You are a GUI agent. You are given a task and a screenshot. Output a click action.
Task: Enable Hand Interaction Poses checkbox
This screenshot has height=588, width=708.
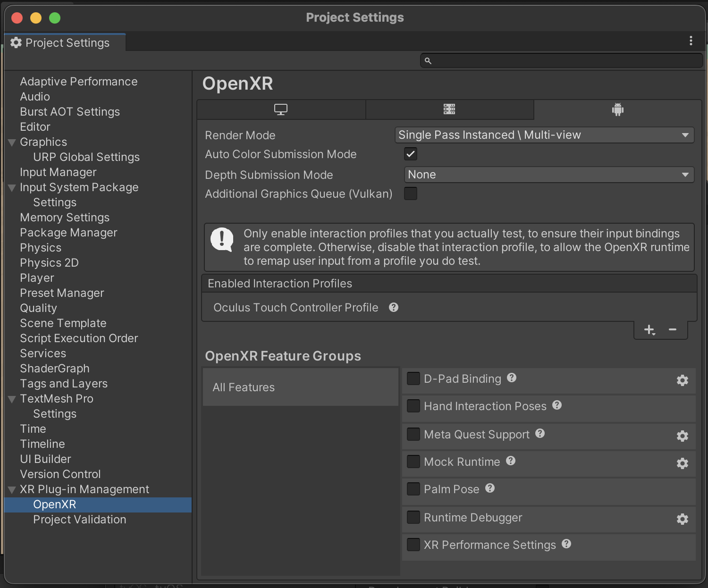click(413, 406)
